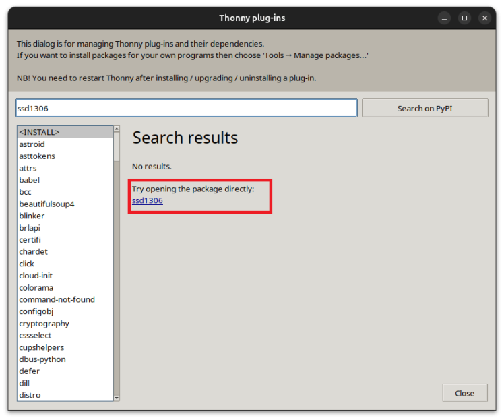Screen dimensions: 504x420
Task: Close the dialog via title bar X
Action: [x=484, y=18]
